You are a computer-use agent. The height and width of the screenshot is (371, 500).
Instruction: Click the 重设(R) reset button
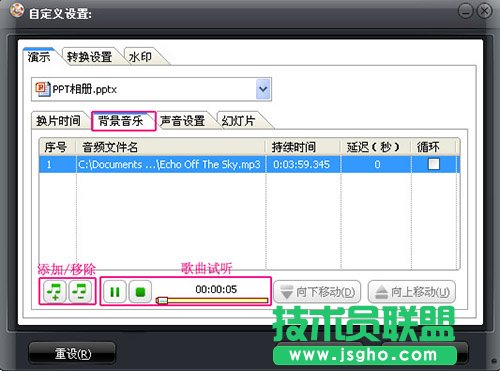pos(72,353)
